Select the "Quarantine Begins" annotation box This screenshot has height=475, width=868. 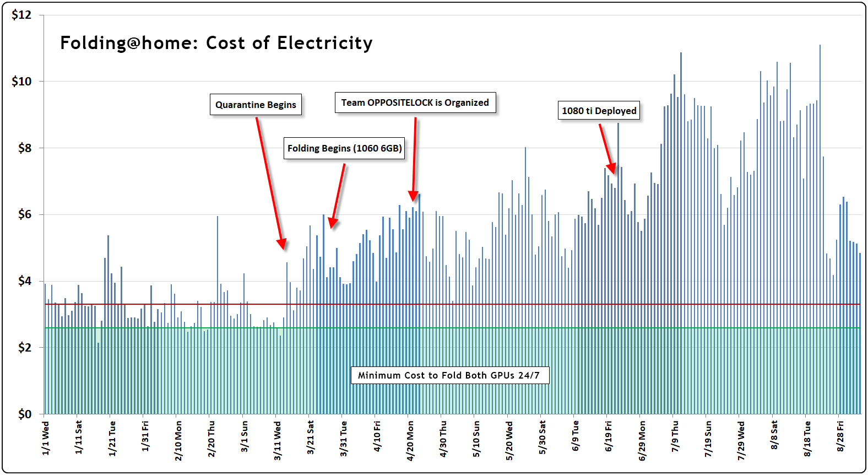click(256, 105)
